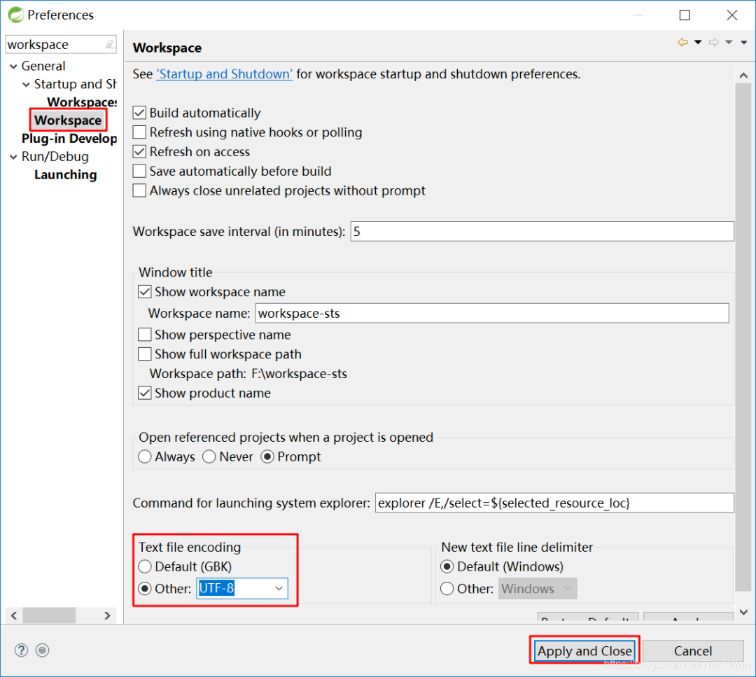Click the Workspace path F:\workspace-sts text
Viewport: 756px width, 677px height.
pyautogui.click(x=248, y=374)
